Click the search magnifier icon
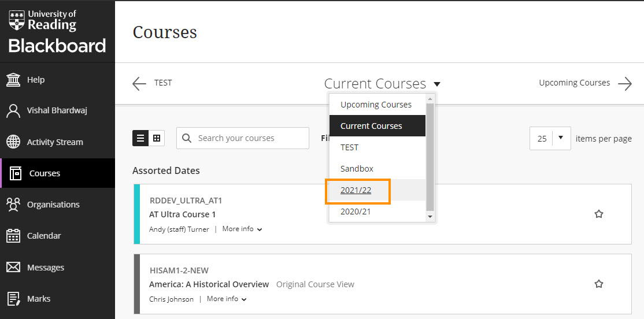This screenshot has height=319, width=644. tap(187, 138)
